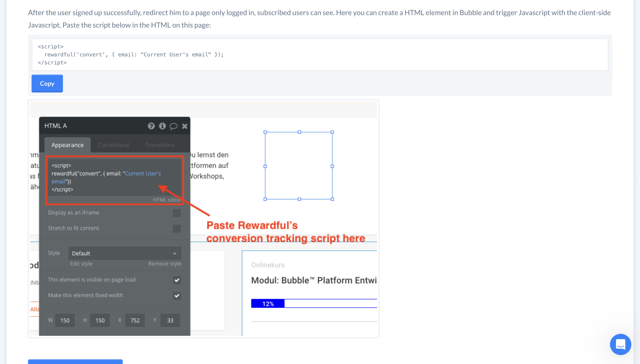Click the Remove style link
The image size is (640, 364).
(165, 264)
